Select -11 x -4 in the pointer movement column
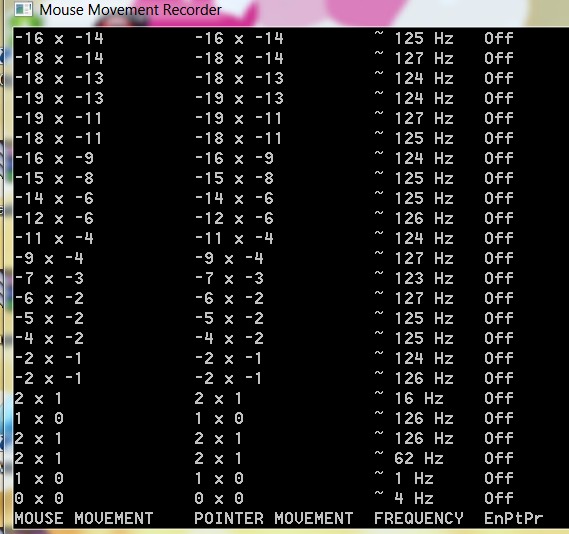The height and width of the screenshot is (534, 569). click(234, 238)
